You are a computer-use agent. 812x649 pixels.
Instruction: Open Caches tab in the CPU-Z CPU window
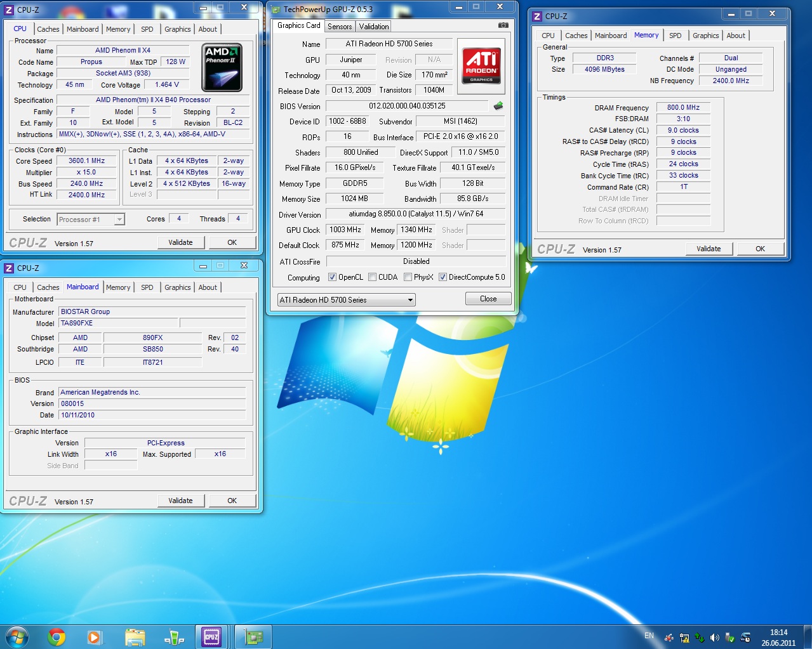click(48, 29)
